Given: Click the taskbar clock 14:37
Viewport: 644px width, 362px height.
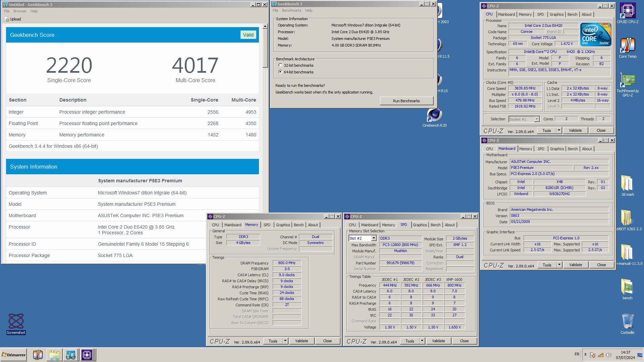Looking at the screenshot, I should (625, 352).
